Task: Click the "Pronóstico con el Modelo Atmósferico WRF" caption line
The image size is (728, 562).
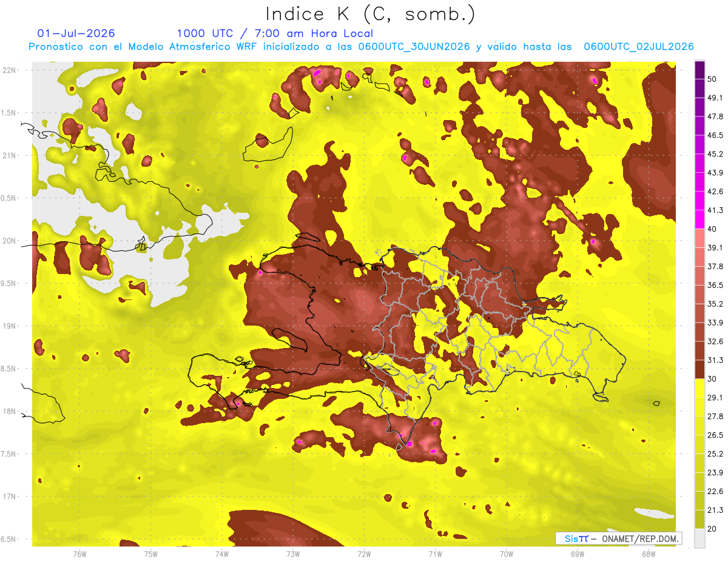Action: point(361,47)
